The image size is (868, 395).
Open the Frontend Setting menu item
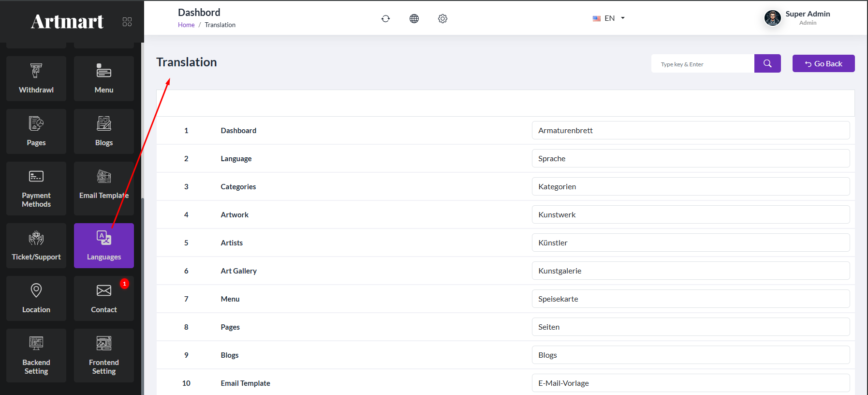click(x=104, y=355)
